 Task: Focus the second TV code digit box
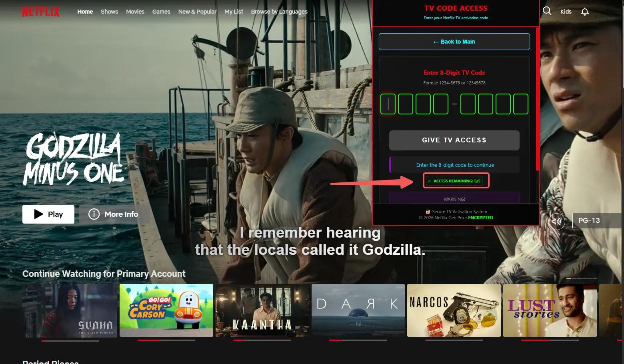click(x=406, y=104)
